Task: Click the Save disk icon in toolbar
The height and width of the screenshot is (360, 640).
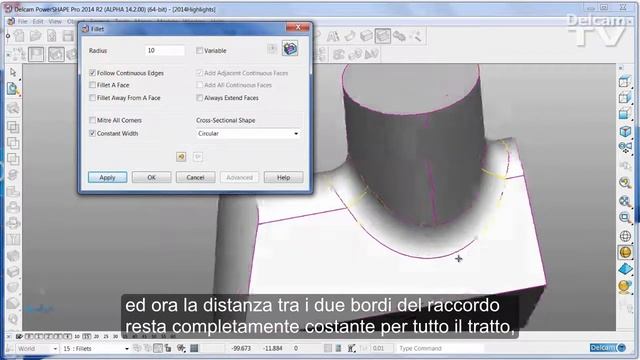Action: pyautogui.click(x=69, y=36)
